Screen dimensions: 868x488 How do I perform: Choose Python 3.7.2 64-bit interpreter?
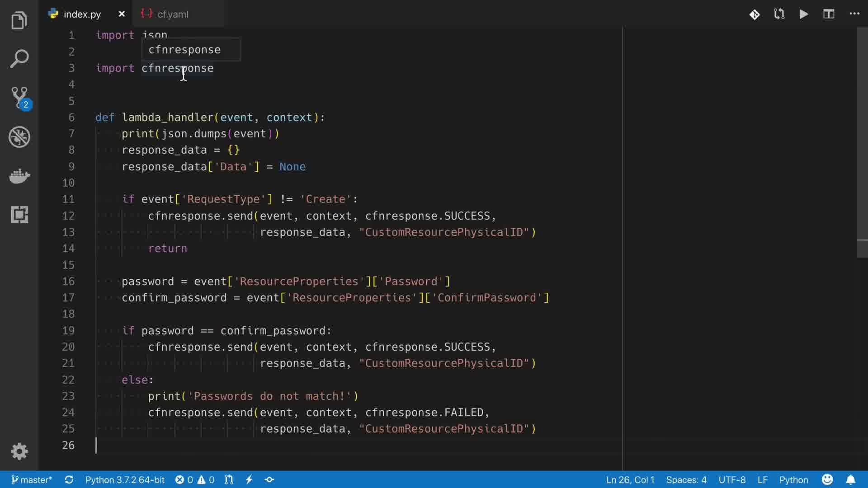point(125,479)
